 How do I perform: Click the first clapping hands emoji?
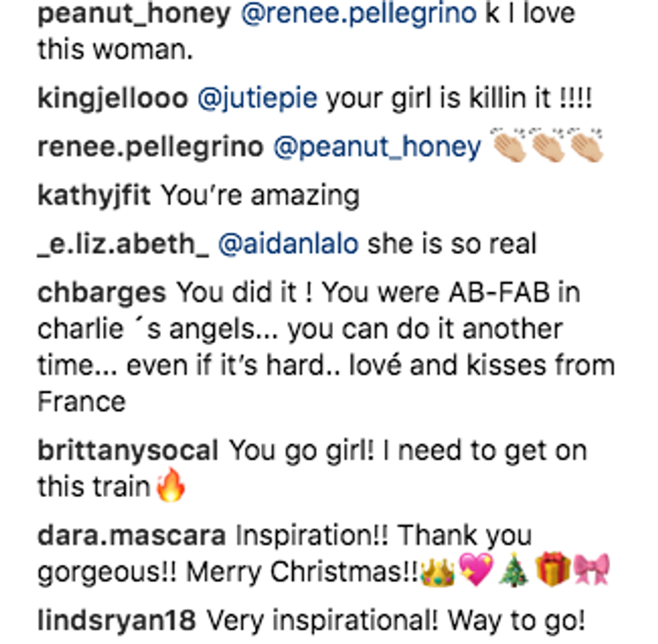click(x=508, y=146)
